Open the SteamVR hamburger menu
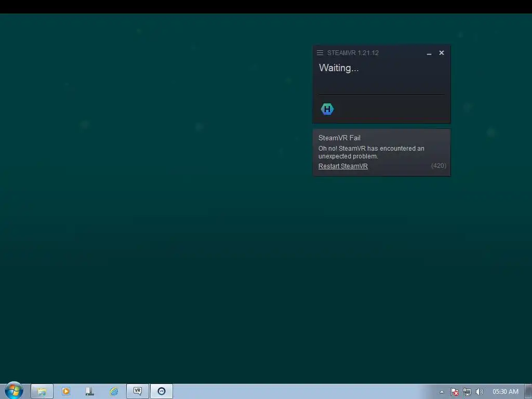This screenshot has width=532, height=399. [x=320, y=52]
